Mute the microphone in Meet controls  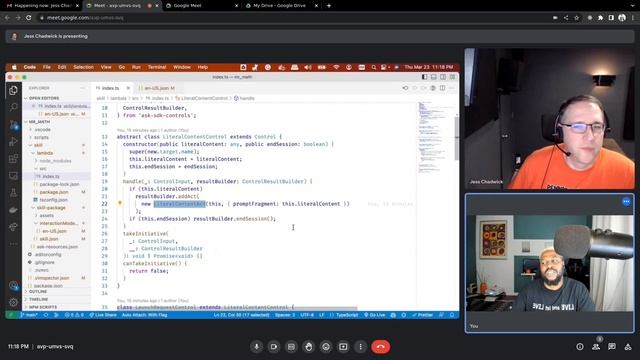click(256, 347)
